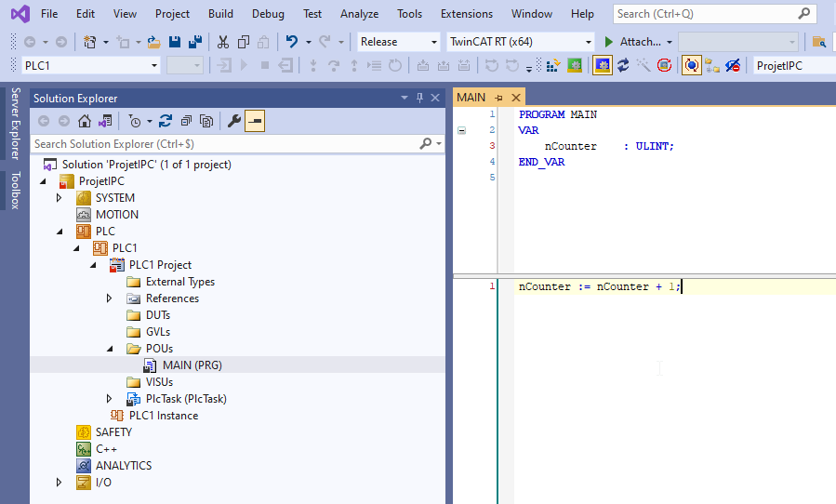The width and height of the screenshot is (836, 504).
Task: Expand the References node
Action: click(110, 298)
